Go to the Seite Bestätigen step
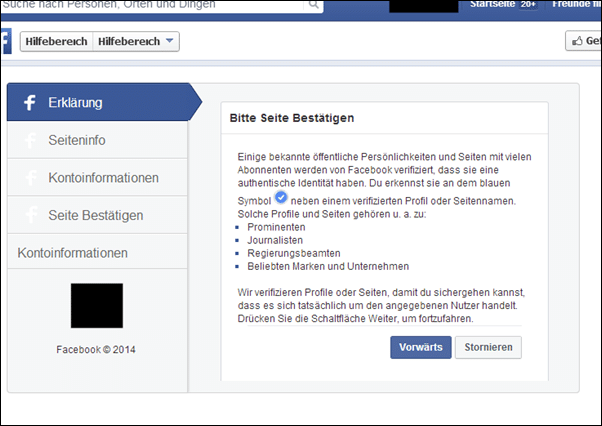Image resolution: width=602 pixels, height=426 pixels. 98,215
